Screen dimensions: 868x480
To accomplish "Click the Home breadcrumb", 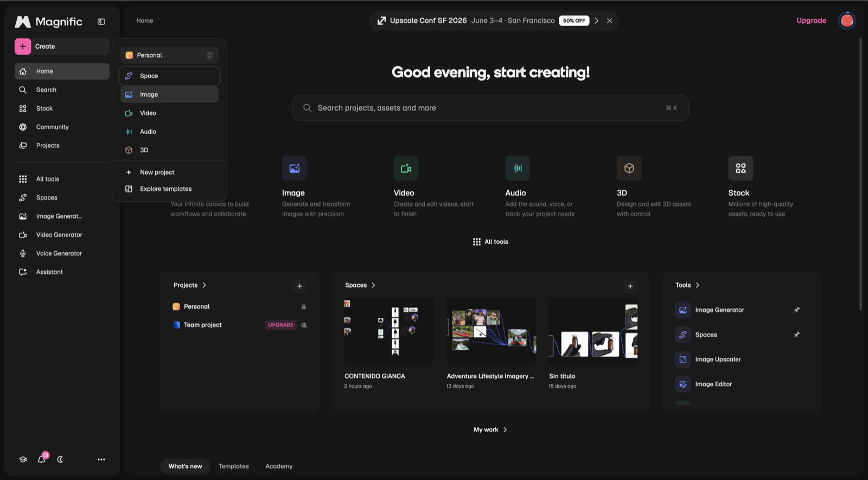I will 145,21.
